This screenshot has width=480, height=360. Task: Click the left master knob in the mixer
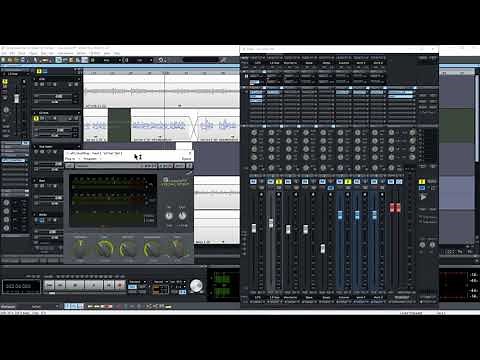point(422,245)
